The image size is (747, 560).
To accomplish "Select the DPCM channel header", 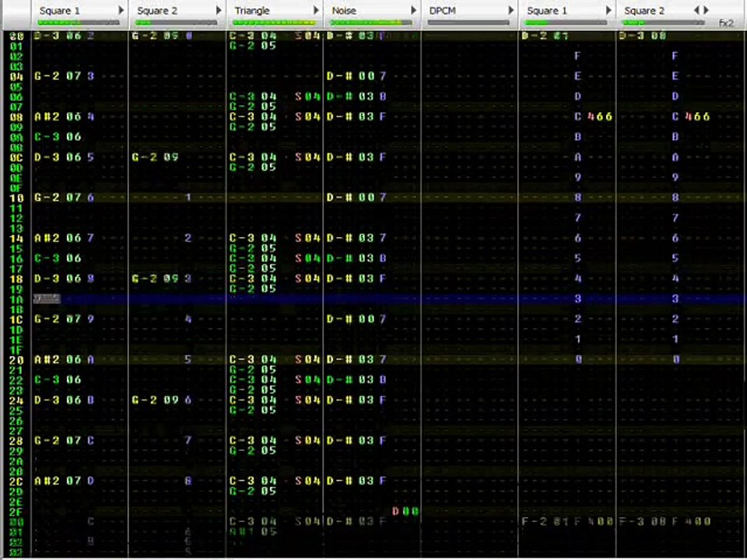I will pos(443,10).
